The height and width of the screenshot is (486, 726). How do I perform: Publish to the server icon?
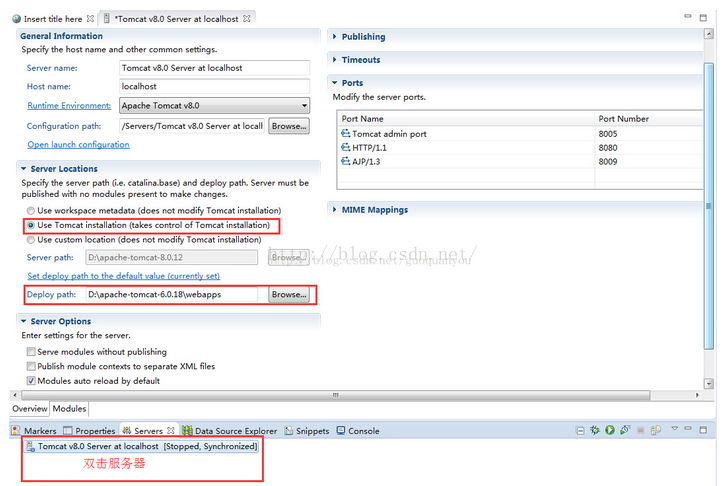pos(656,430)
